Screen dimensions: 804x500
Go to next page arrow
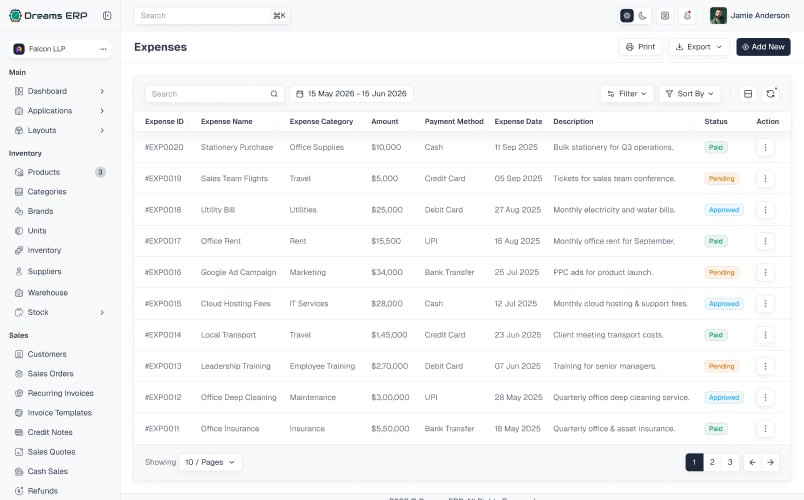coord(770,462)
